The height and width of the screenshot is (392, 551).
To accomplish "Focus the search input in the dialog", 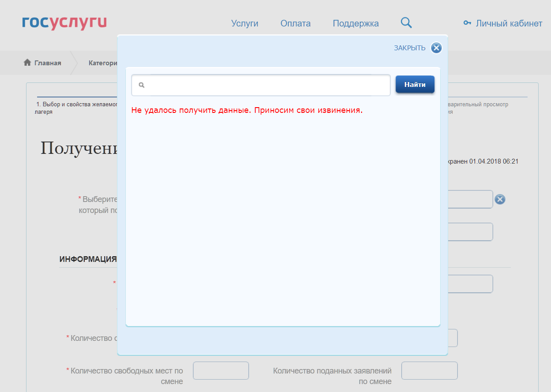I will 267,85.
